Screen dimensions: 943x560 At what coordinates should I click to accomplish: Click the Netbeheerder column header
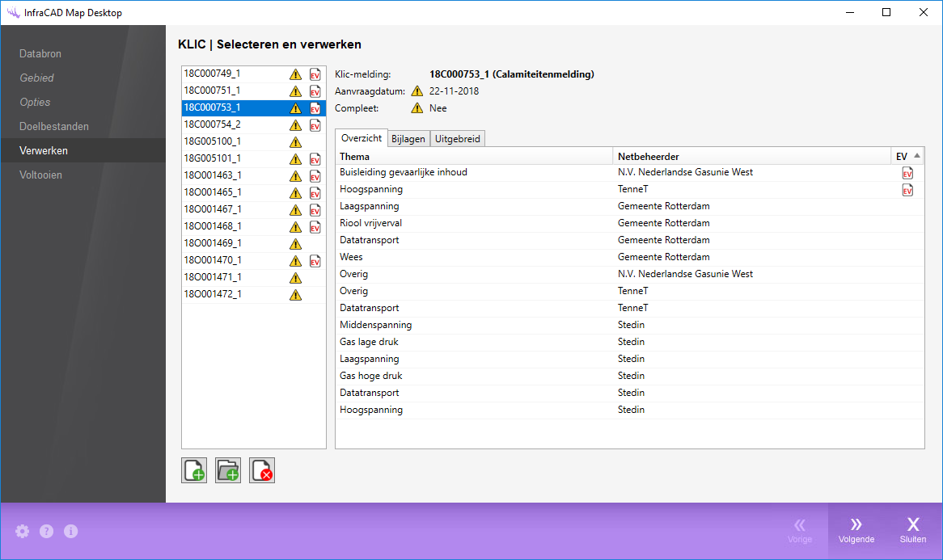coord(648,156)
